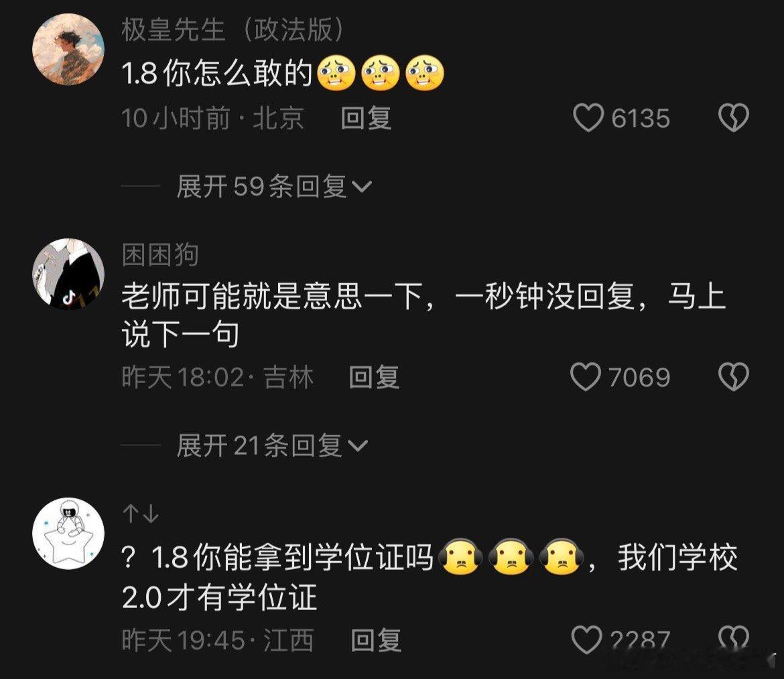Reply to the comment from 北京
Screen dimensions: 784x679
[x=366, y=119]
